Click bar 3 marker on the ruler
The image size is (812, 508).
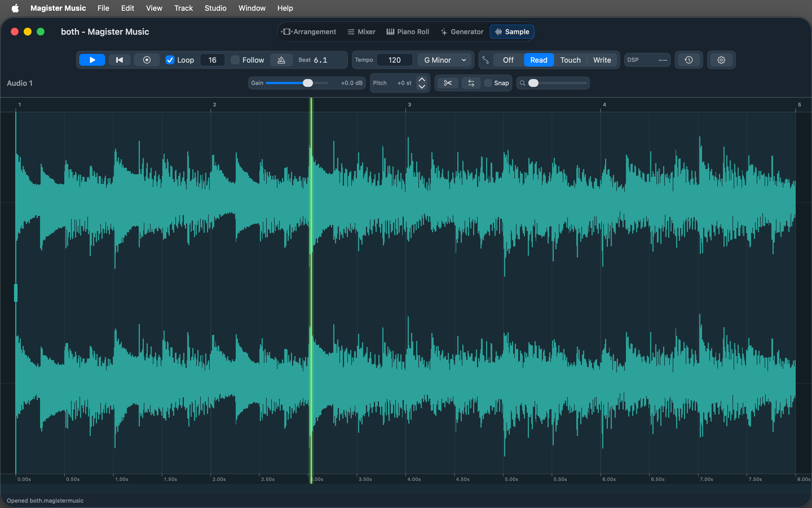pos(409,104)
